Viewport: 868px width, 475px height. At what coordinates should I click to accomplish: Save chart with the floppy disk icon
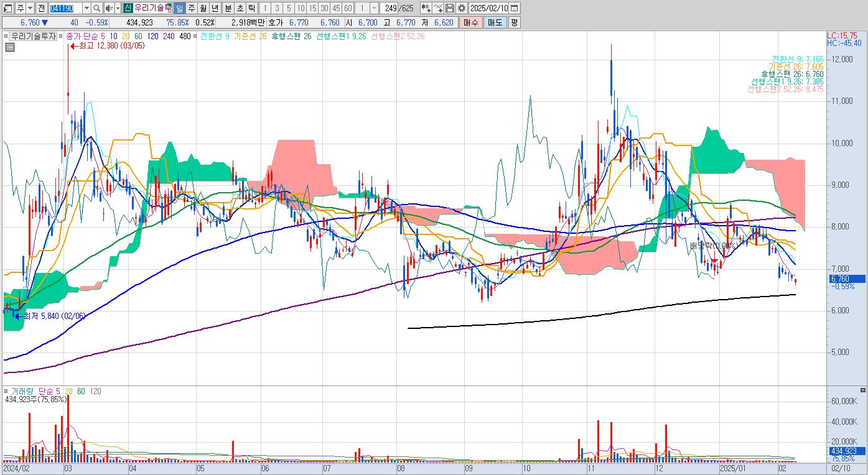(449, 8)
